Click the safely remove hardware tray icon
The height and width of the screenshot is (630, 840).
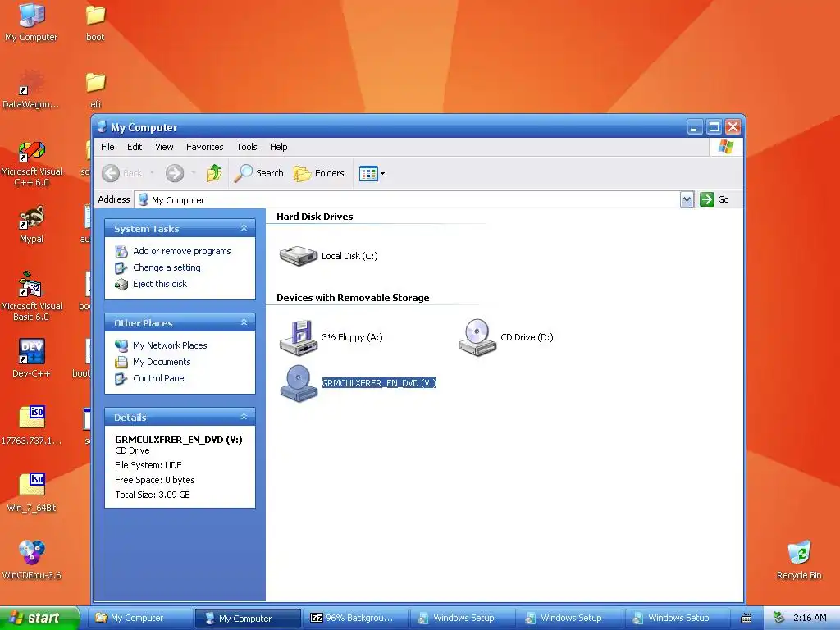coord(778,618)
